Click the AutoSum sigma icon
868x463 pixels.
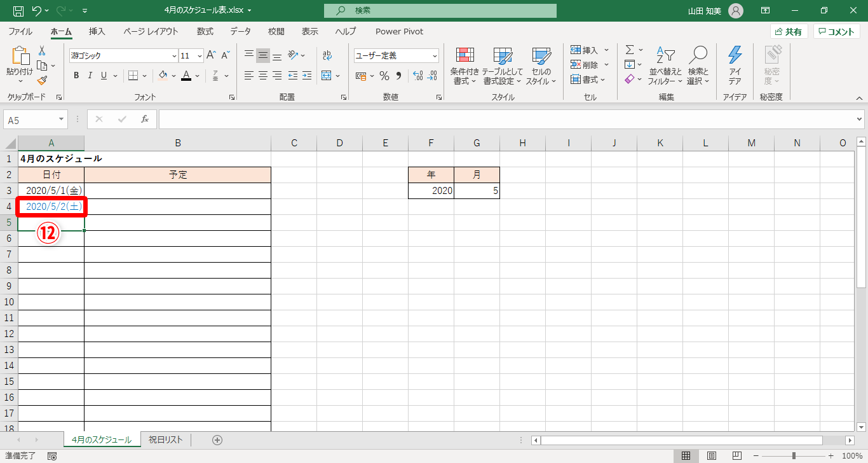coord(629,50)
